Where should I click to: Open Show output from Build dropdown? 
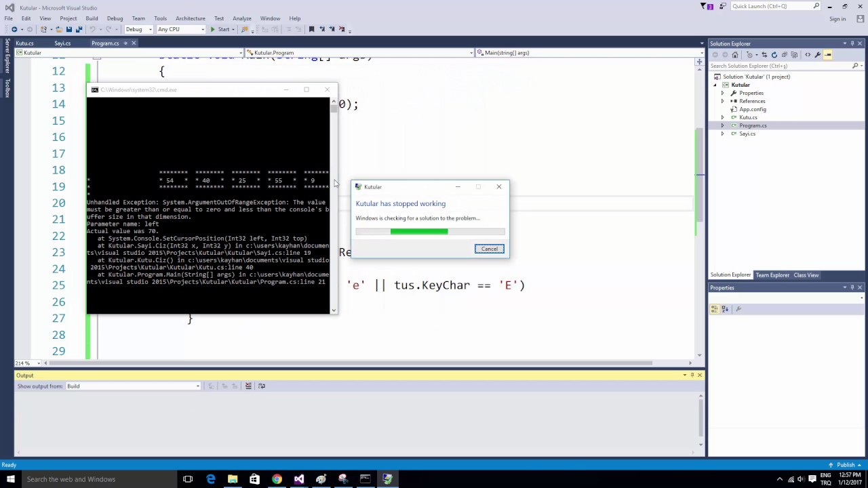[133, 386]
